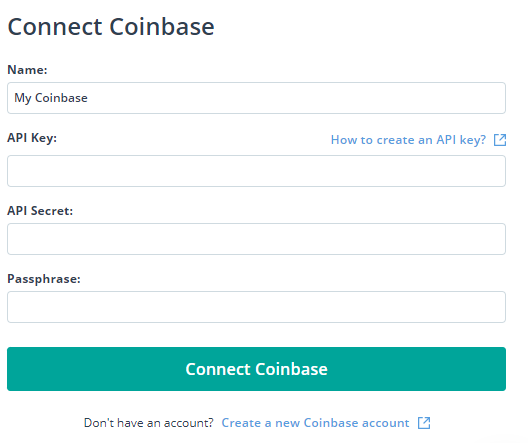Click the 'Name:' field label

point(27,70)
